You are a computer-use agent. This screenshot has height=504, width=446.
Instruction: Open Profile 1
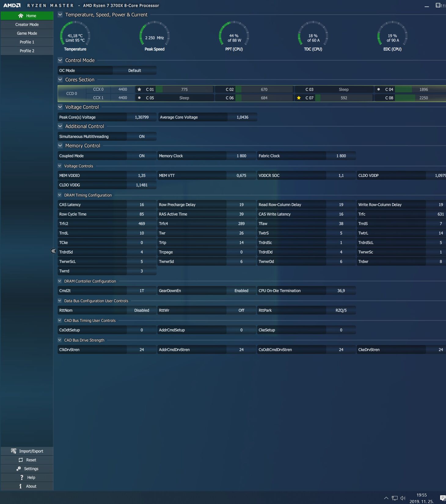(27, 42)
